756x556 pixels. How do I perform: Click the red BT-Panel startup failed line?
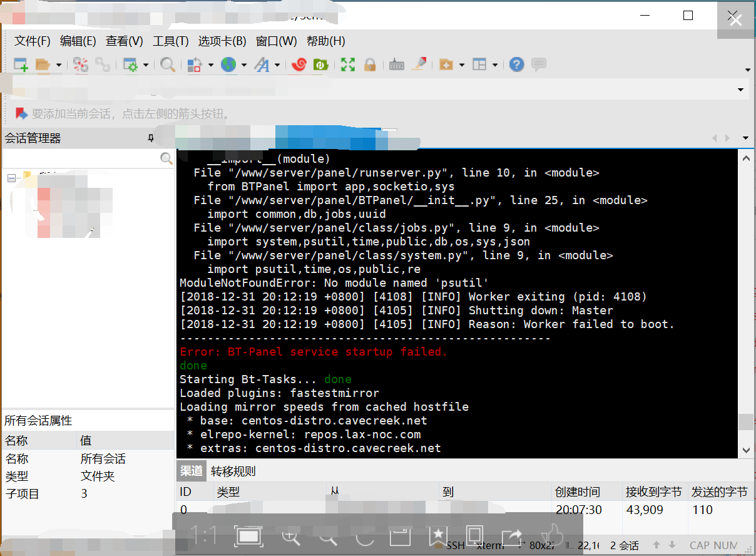[314, 352]
